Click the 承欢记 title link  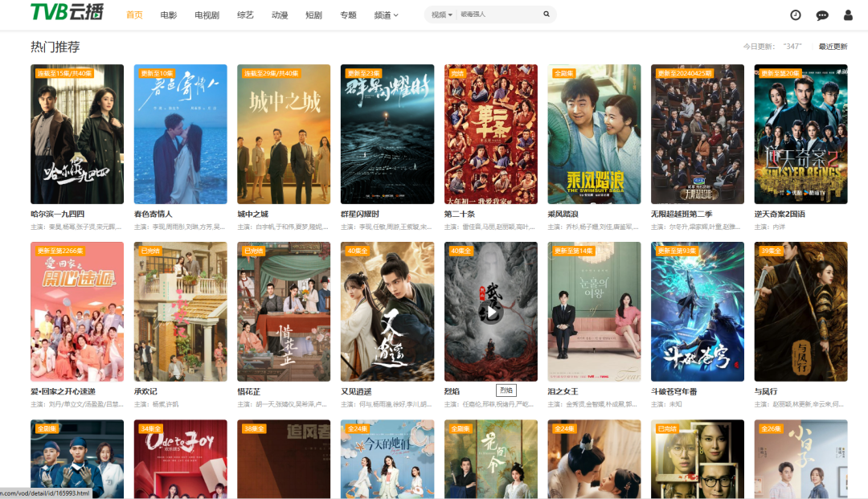(145, 391)
